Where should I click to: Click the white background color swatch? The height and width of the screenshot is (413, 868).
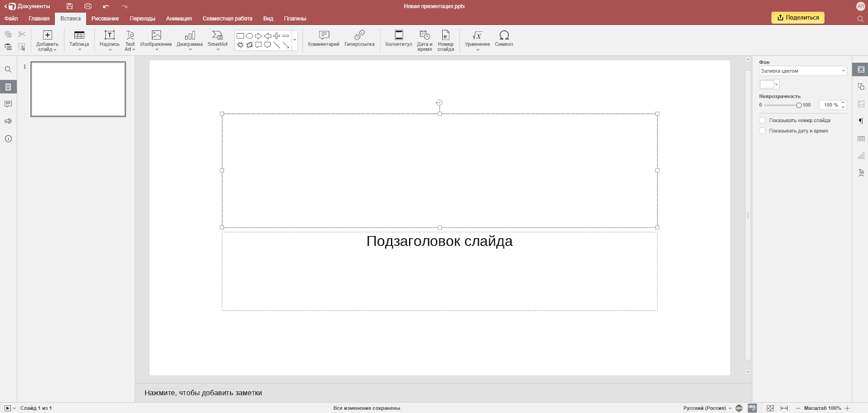click(767, 85)
